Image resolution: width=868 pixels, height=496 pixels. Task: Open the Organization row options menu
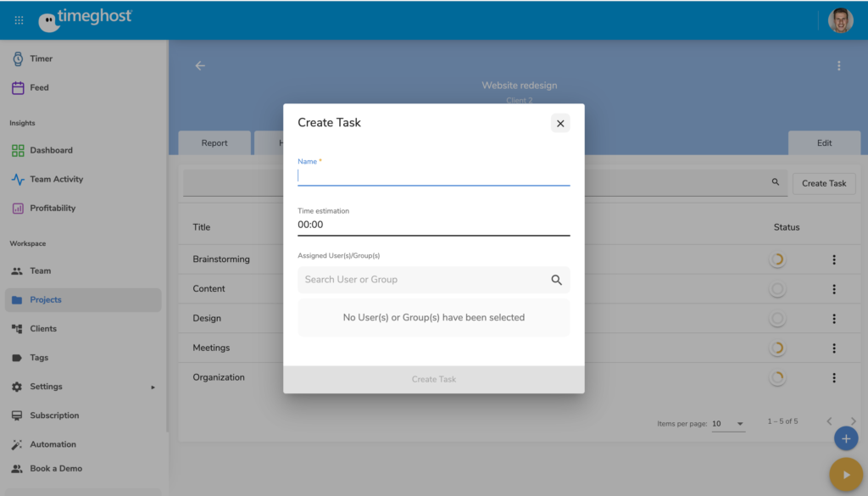[834, 378]
